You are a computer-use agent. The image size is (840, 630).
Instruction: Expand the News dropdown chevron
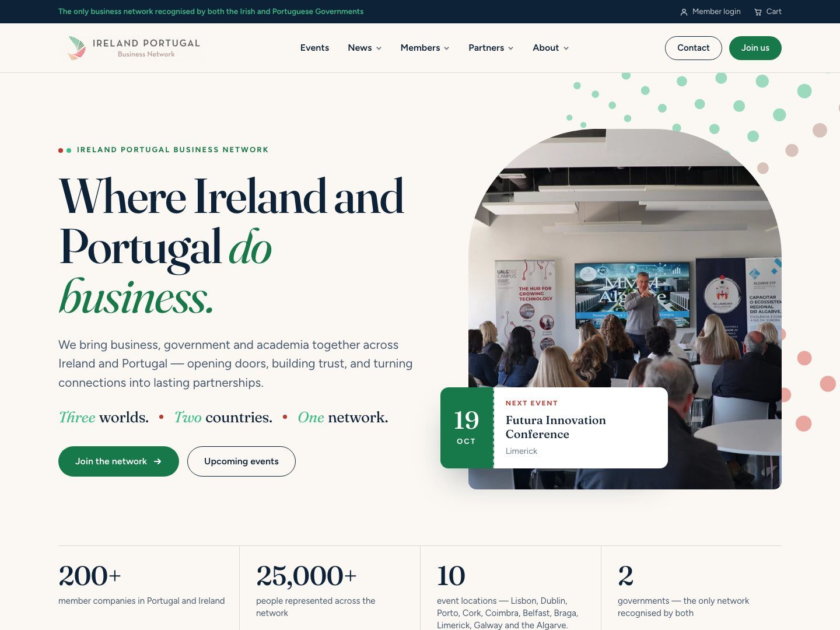click(379, 48)
